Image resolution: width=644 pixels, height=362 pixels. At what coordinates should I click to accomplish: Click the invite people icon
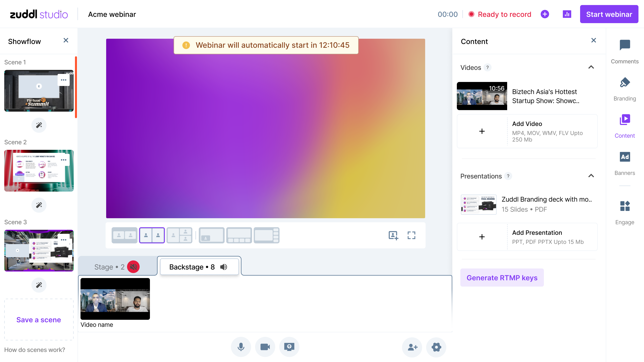click(x=412, y=347)
